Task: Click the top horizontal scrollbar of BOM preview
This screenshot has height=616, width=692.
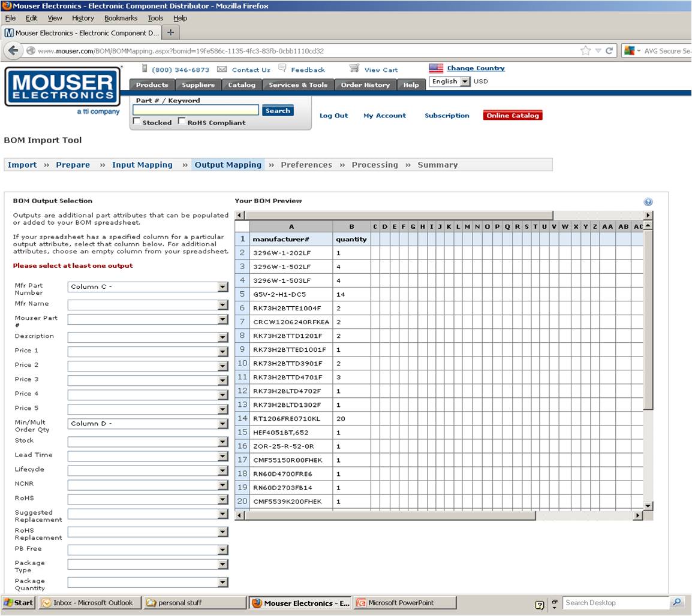Action: click(x=443, y=215)
